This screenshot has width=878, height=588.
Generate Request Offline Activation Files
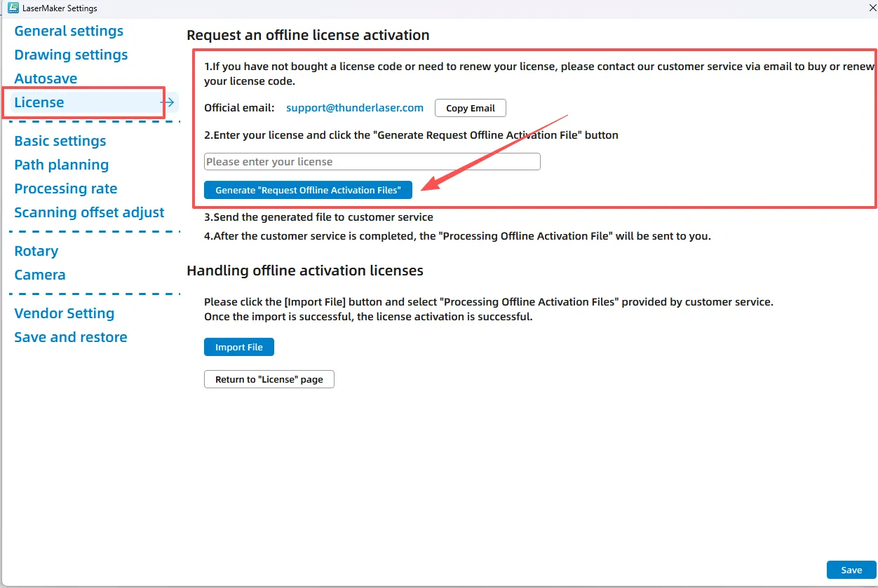click(308, 190)
